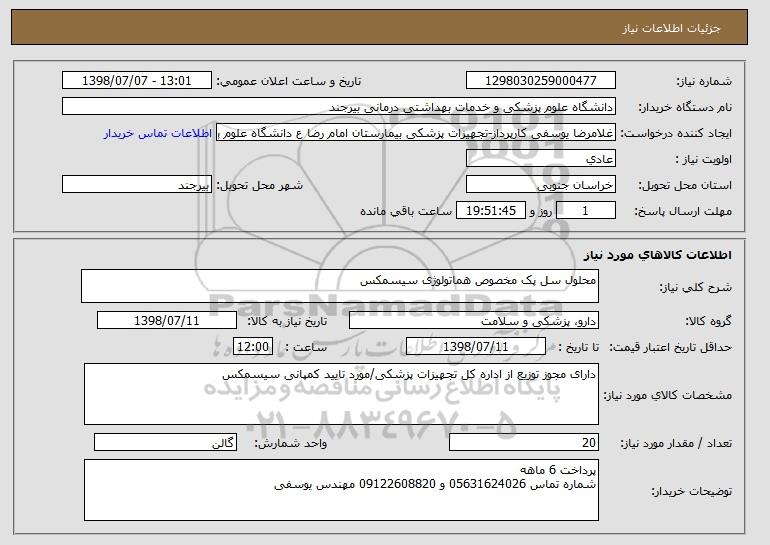Click the section title اطلاعات کالاهای مورد نیاز
This screenshot has height=545, width=770.
click(658, 255)
